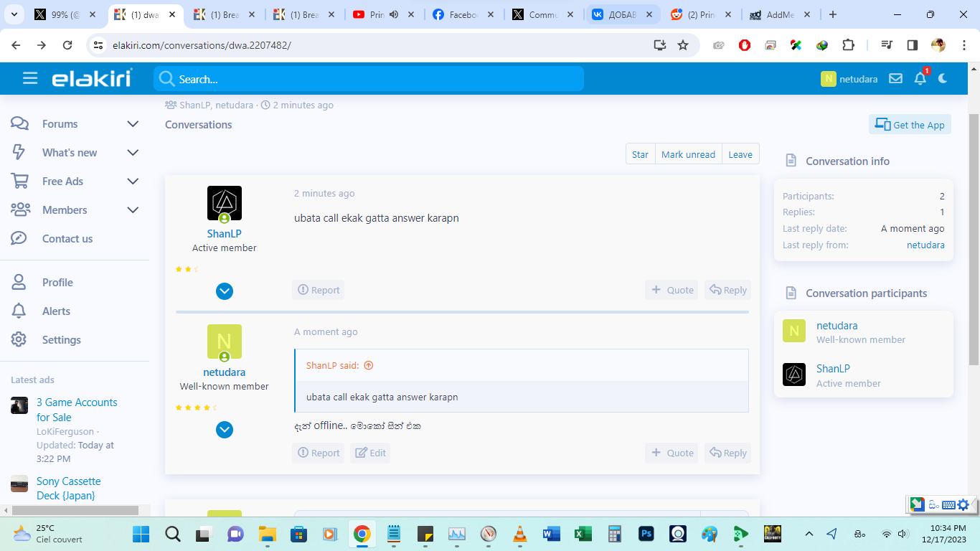Edit netudara's reply message
The height and width of the screenshot is (551, 980).
(370, 453)
